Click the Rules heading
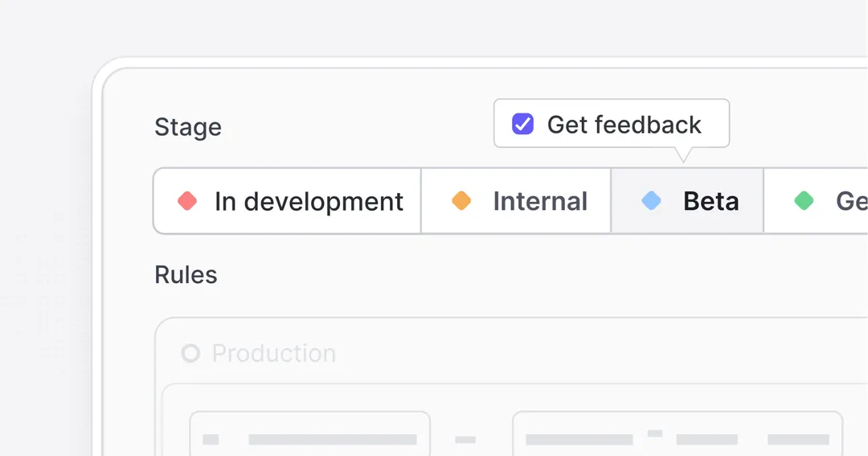868x456 pixels. click(186, 274)
